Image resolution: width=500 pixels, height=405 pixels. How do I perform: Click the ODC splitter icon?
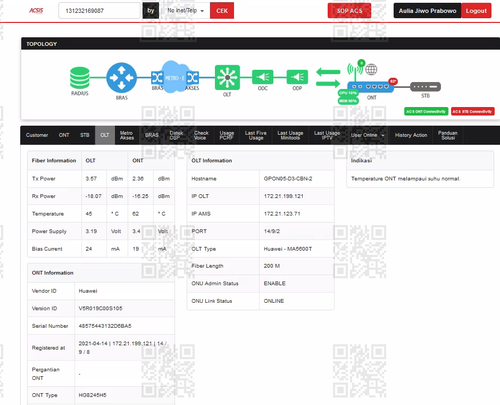pos(263,77)
